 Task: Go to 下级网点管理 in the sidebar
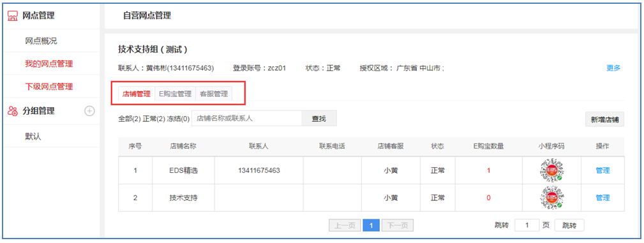(49, 87)
